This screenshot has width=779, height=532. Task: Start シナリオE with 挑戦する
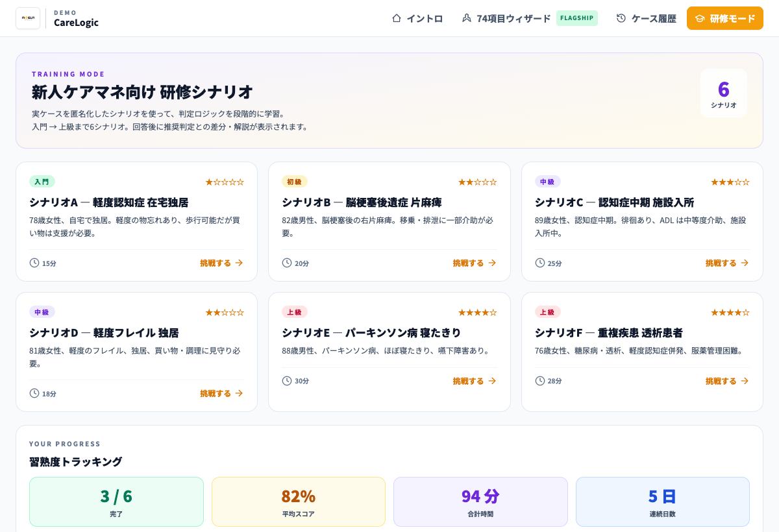(475, 381)
